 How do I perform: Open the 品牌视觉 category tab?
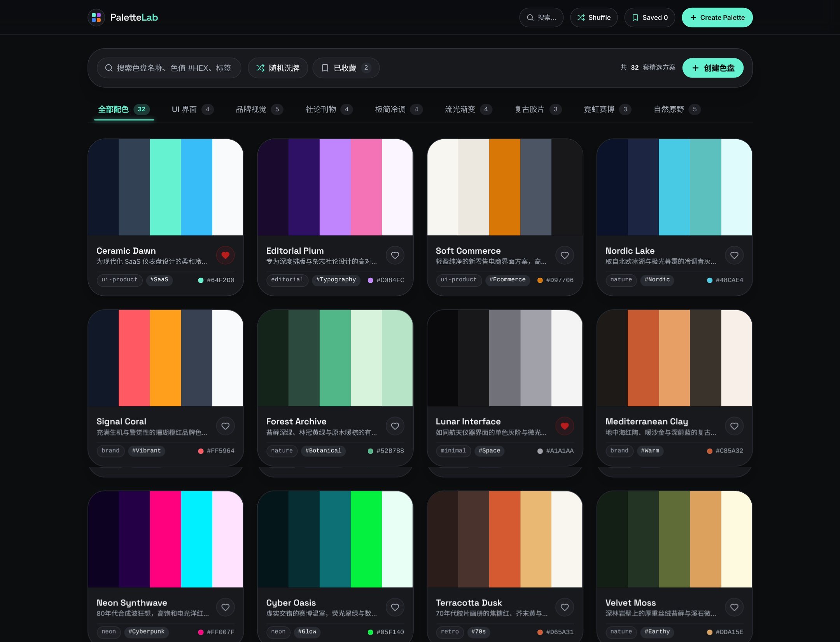[260, 109]
